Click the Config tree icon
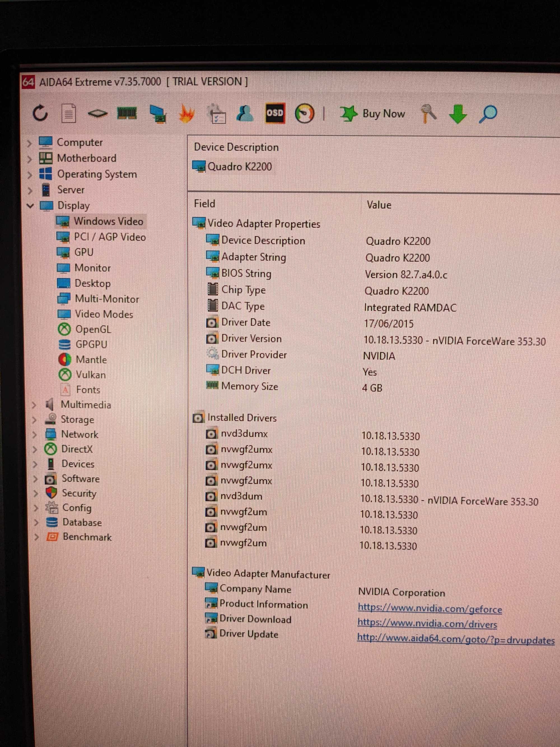 52,508
